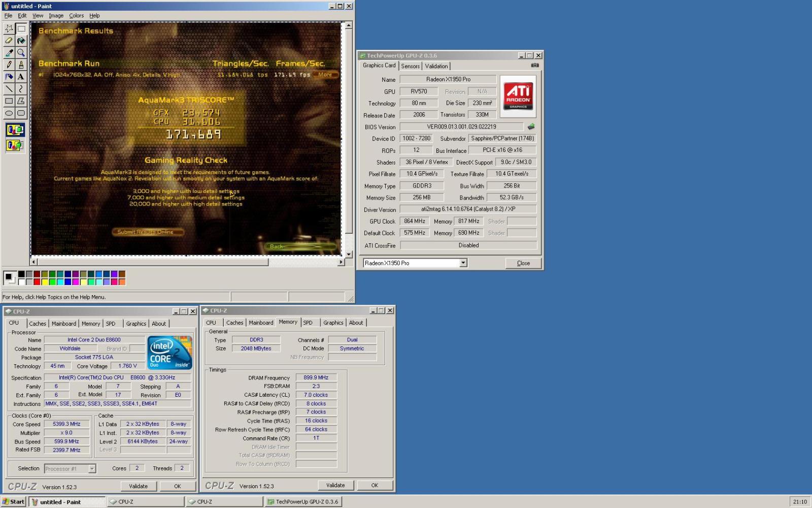Click the Driver Version field in GPU-Z

click(468, 209)
